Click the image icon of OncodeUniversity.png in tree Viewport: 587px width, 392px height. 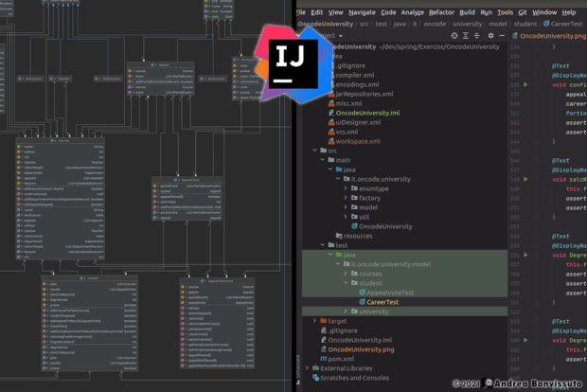(324, 349)
